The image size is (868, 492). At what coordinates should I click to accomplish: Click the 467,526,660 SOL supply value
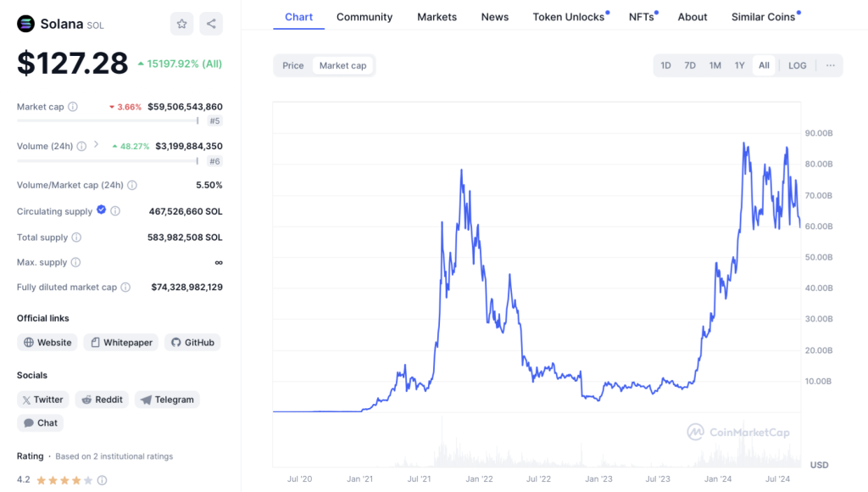pyautogui.click(x=186, y=211)
